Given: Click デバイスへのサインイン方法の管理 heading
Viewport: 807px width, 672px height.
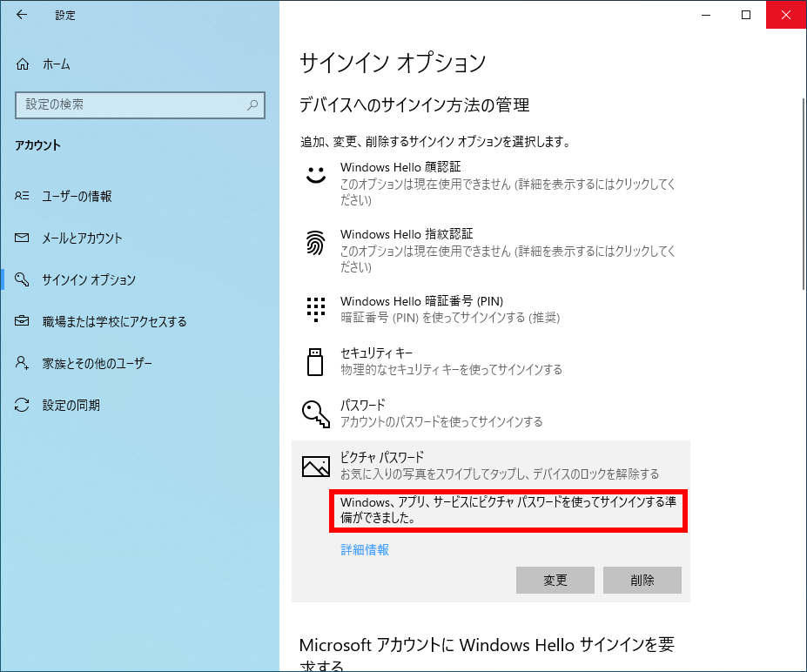Looking at the screenshot, I should (414, 105).
